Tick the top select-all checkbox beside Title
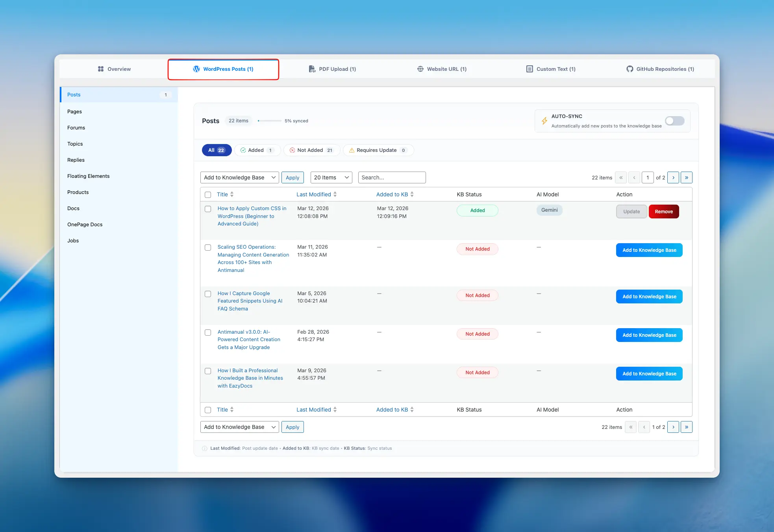Screen dimensions: 774x532 click(208, 195)
